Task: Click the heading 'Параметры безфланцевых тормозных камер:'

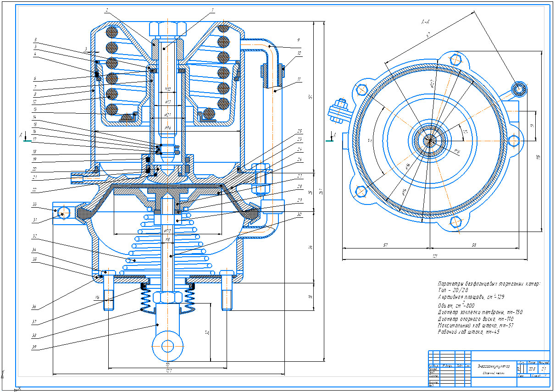Action: [489, 284]
